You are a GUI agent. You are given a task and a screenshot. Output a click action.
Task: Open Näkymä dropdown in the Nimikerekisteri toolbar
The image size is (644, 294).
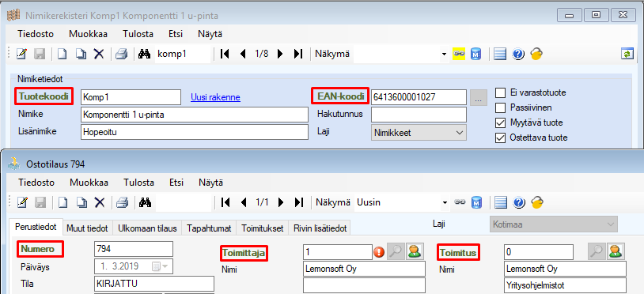(444, 54)
